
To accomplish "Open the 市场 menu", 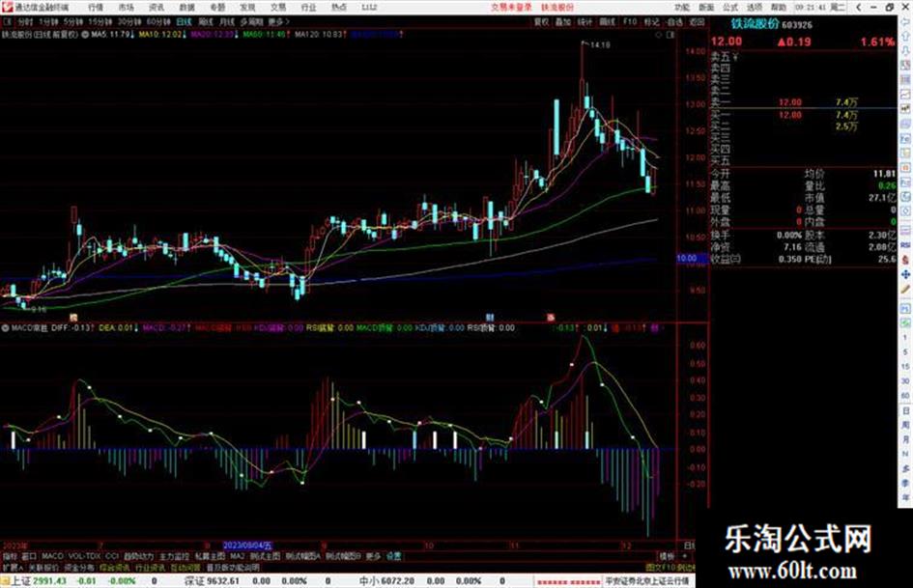I will [126, 7].
